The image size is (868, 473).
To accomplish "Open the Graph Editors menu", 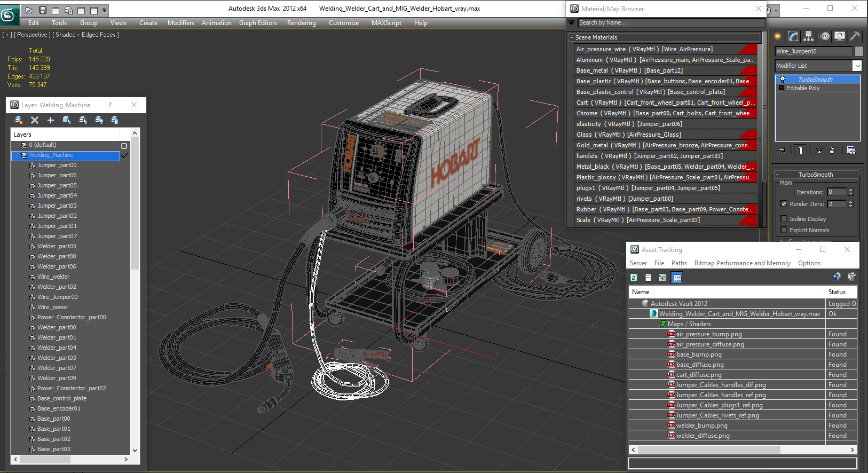I will pos(258,23).
